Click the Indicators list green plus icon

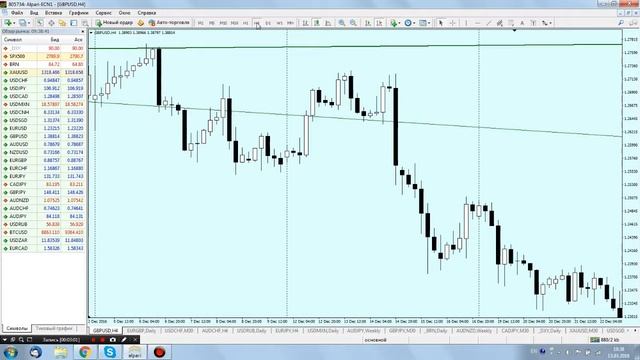pyautogui.click(x=393, y=23)
